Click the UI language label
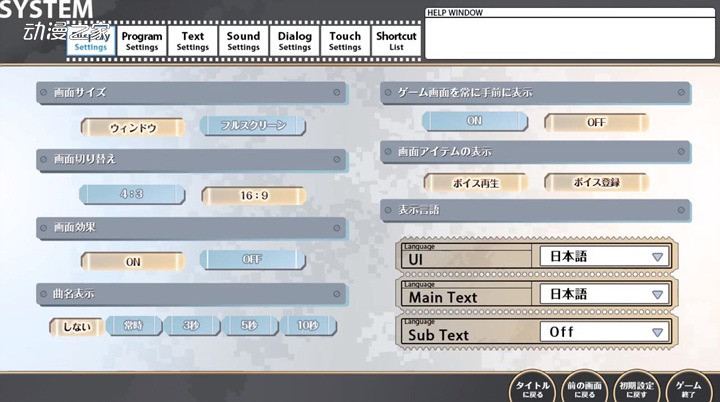 click(x=416, y=260)
